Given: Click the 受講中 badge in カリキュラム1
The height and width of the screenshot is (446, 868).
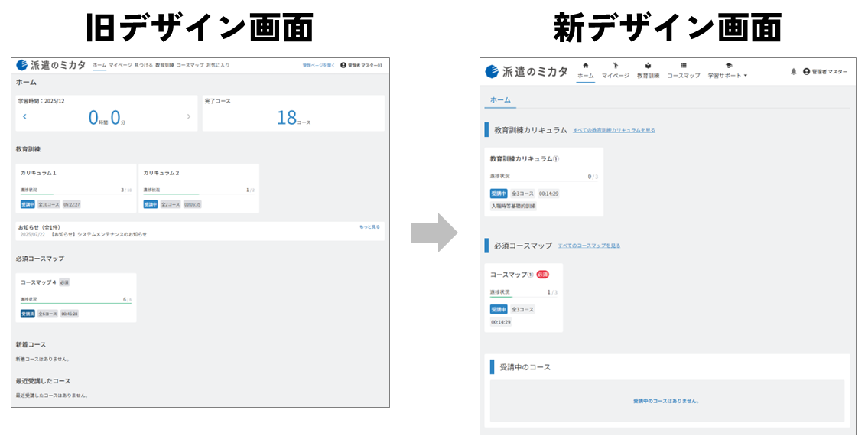Looking at the screenshot, I should 28,204.
